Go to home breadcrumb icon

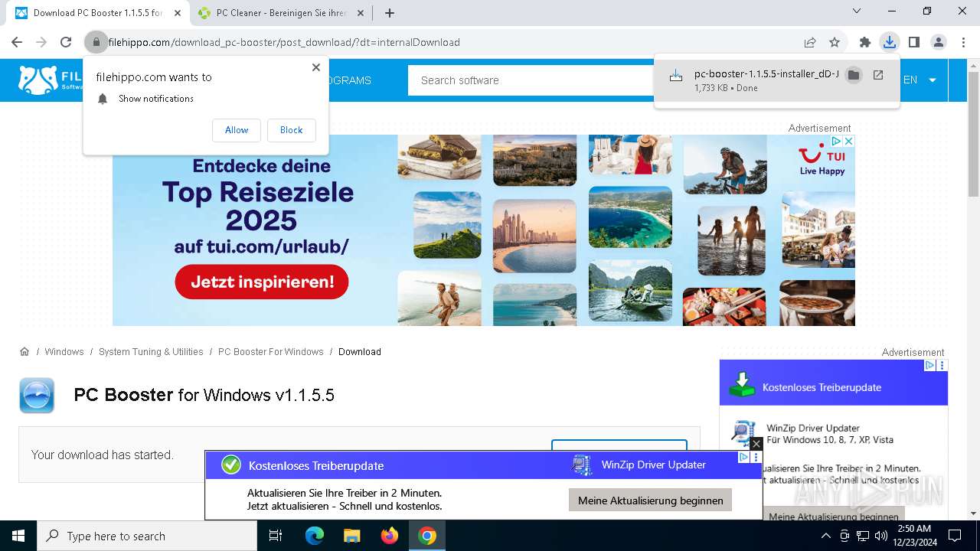click(x=24, y=352)
